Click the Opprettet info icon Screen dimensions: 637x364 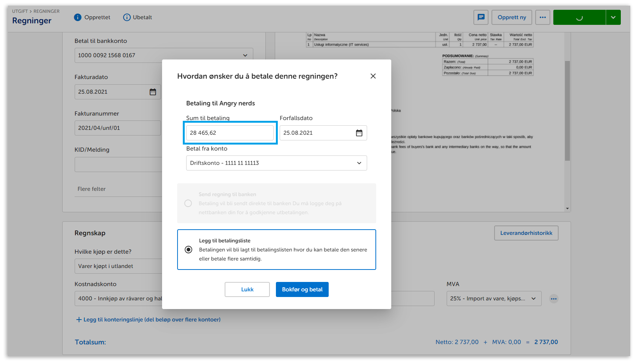78,17
